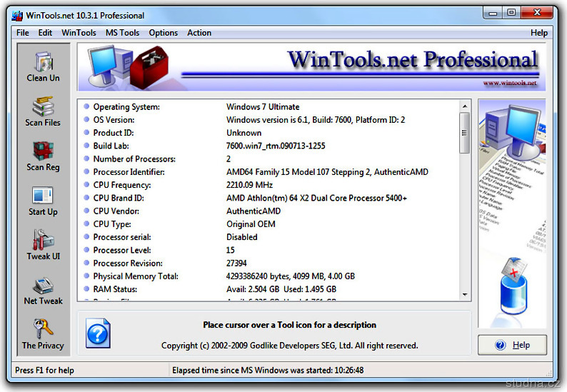Screen dimensions: 567x392
Task: Open the Start Up manager icon
Action: [x=43, y=196]
